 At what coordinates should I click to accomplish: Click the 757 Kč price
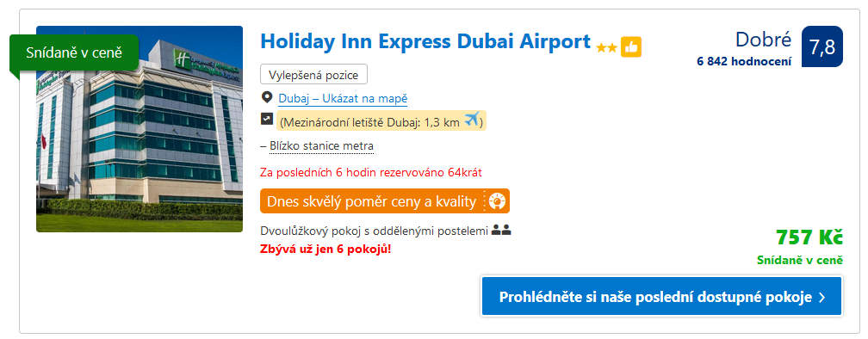tap(809, 237)
